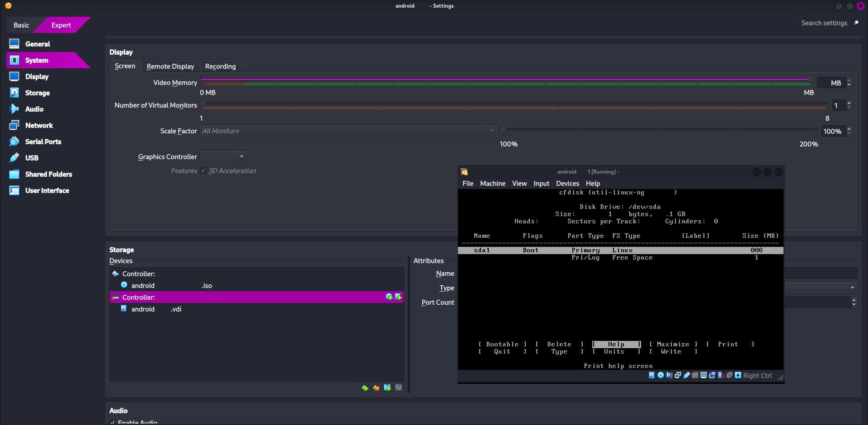Image resolution: width=868 pixels, height=425 pixels.
Task: Click the optical disk icon in VM status bar
Action: tap(660, 375)
